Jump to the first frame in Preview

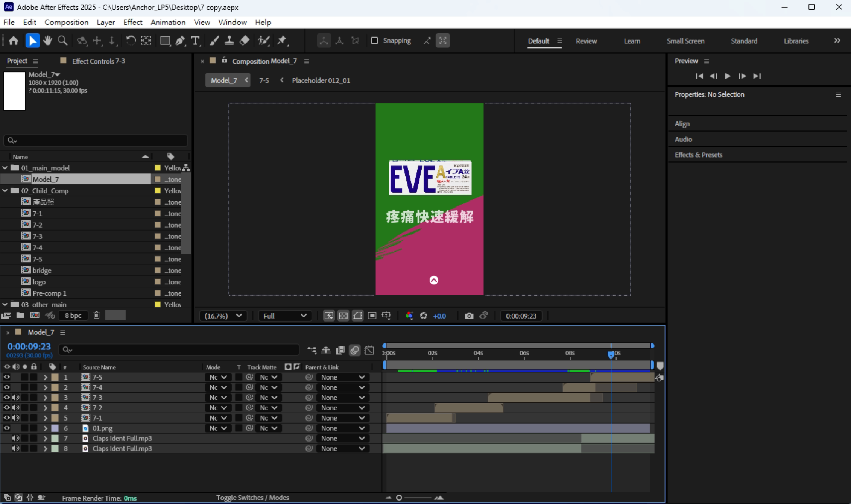tap(699, 76)
